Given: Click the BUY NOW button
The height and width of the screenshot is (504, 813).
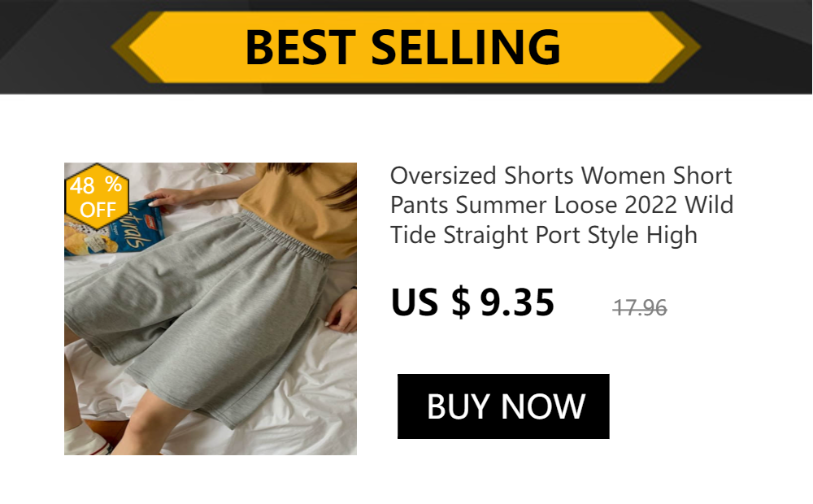Looking at the screenshot, I should 503,406.
